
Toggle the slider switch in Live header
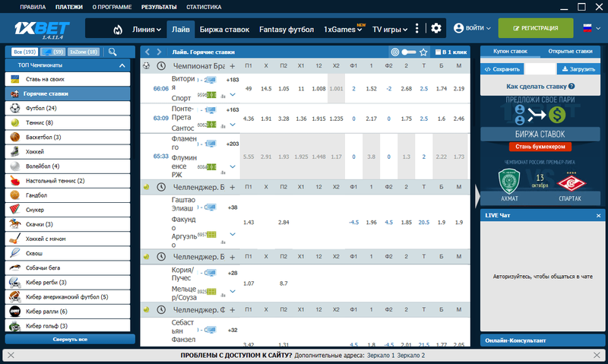[409, 52]
